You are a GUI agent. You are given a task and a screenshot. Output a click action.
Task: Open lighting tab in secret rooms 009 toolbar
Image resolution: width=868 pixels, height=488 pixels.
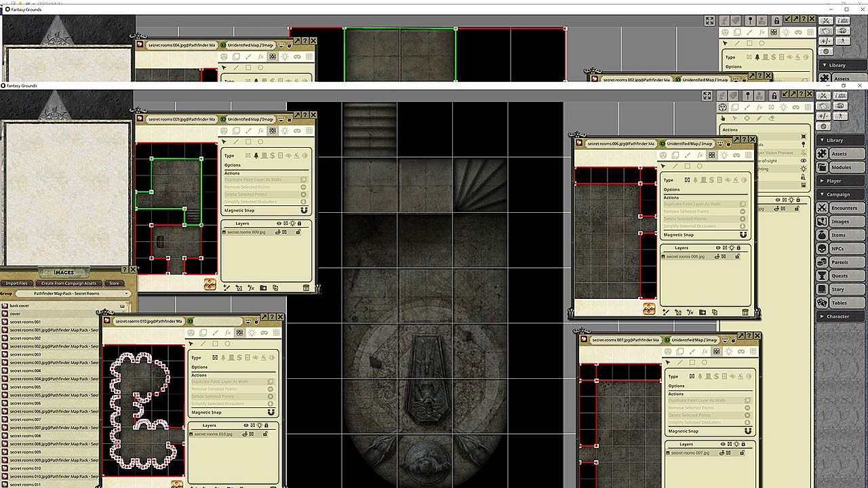tap(285, 131)
